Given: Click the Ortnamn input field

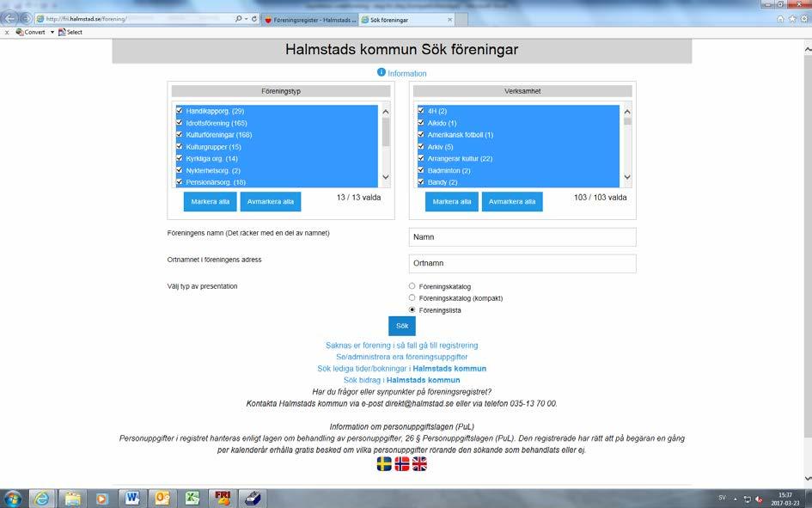Looking at the screenshot, I should point(522,263).
